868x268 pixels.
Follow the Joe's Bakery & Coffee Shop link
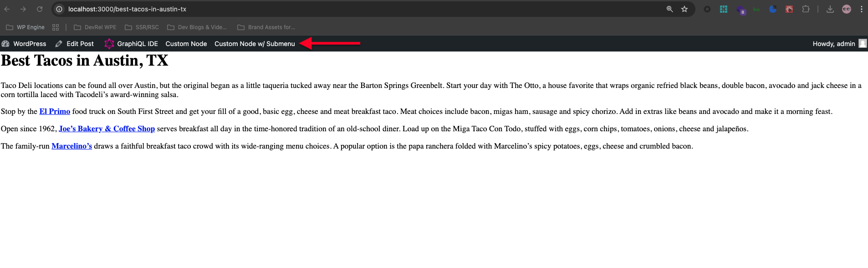point(107,129)
